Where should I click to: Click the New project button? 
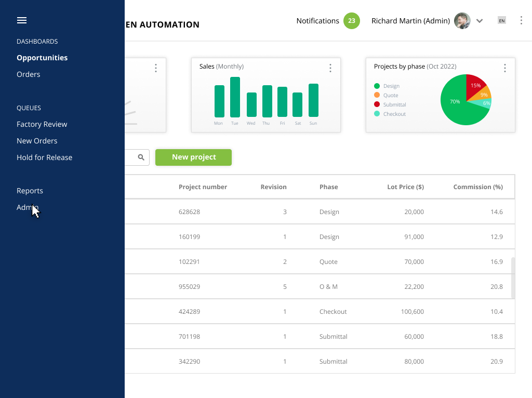pos(193,157)
